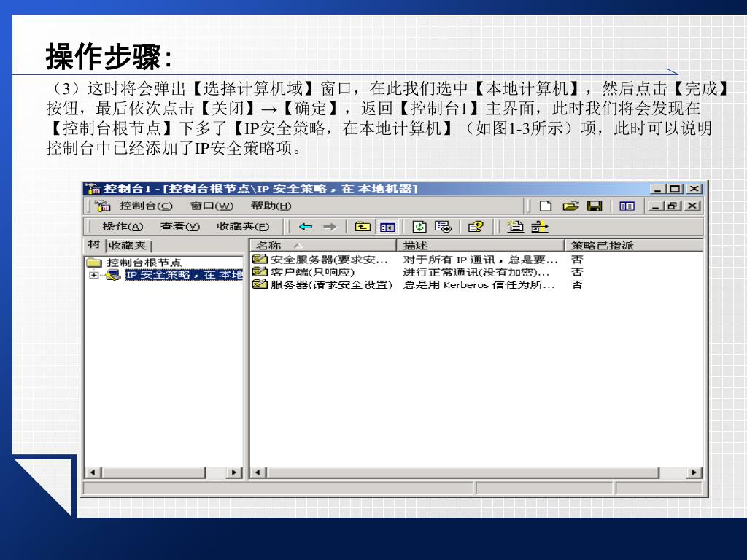Click the console icon in the title bar
The image size is (747, 560).
(94, 189)
